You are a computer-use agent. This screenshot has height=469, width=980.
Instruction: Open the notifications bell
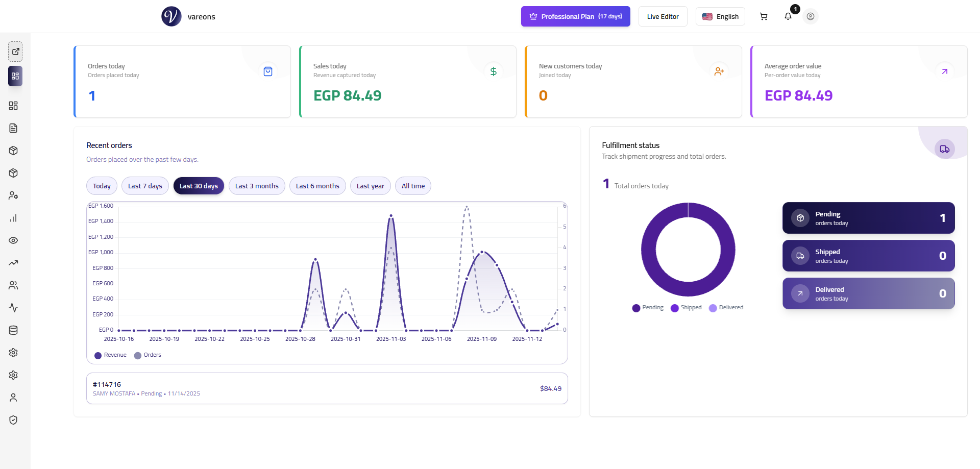[788, 16]
